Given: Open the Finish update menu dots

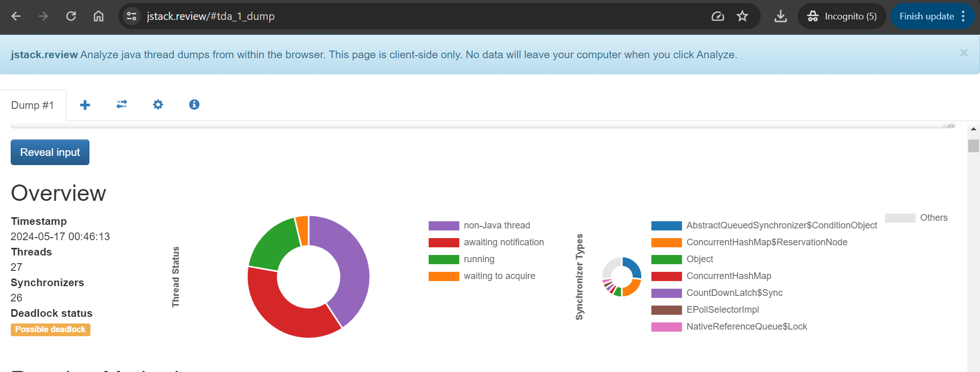Looking at the screenshot, I should pyautogui.click(x=963, y=16).
